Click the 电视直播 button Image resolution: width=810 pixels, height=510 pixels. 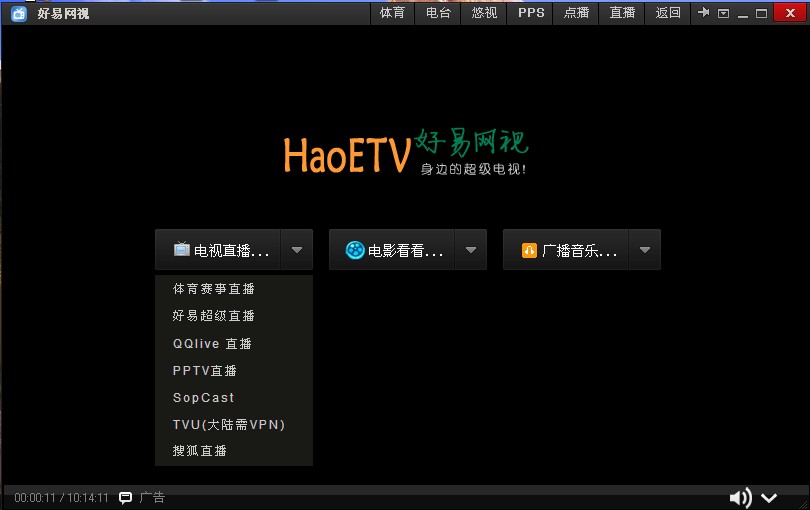pos(218,250)
